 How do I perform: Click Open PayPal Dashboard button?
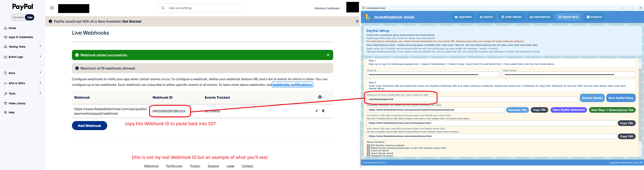pyautogui.click(x=569, y=110)
